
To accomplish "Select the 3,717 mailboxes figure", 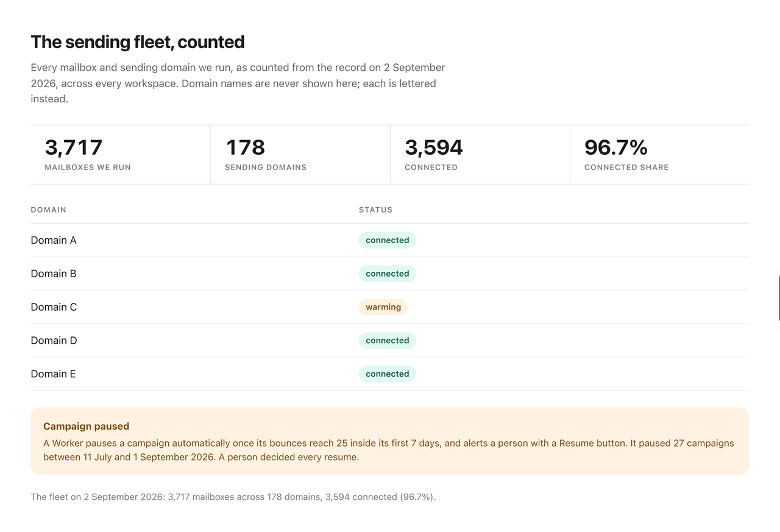I will pos(74,147).
